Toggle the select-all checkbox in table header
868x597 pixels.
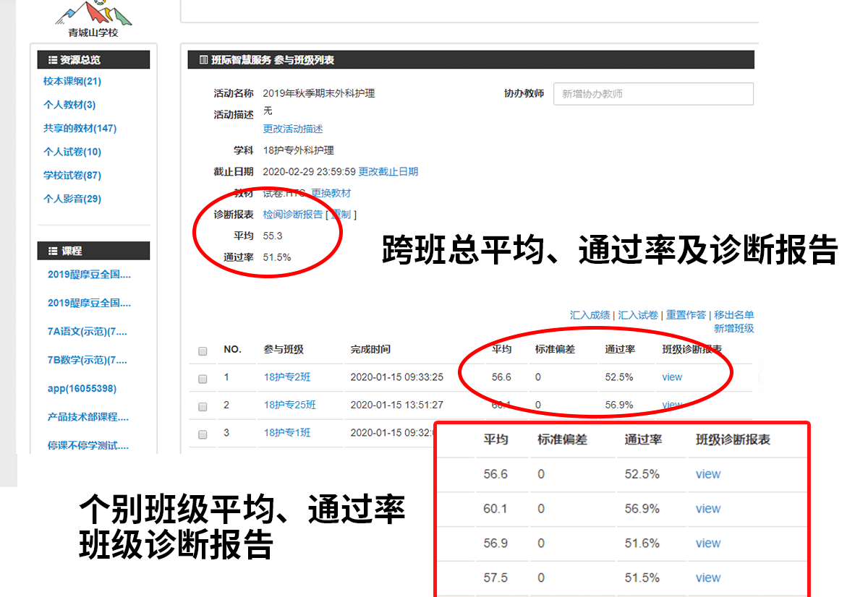click(x=203, y=351)
